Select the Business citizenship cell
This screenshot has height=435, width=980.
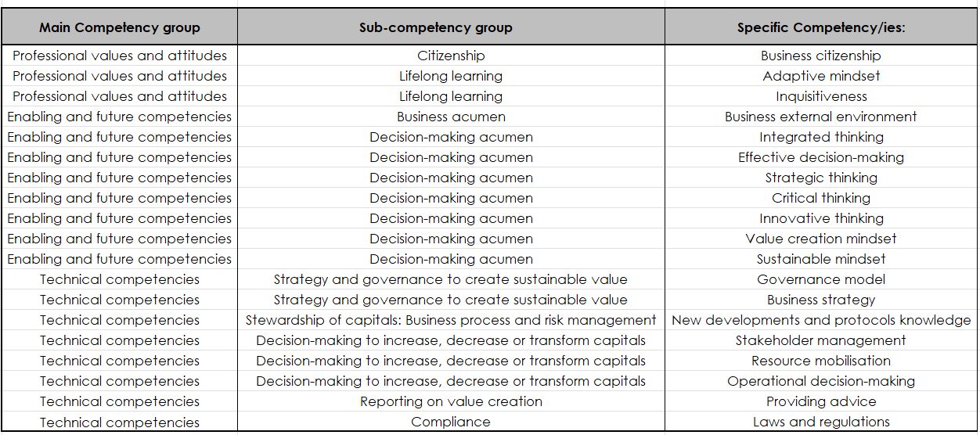click(820, 56)
